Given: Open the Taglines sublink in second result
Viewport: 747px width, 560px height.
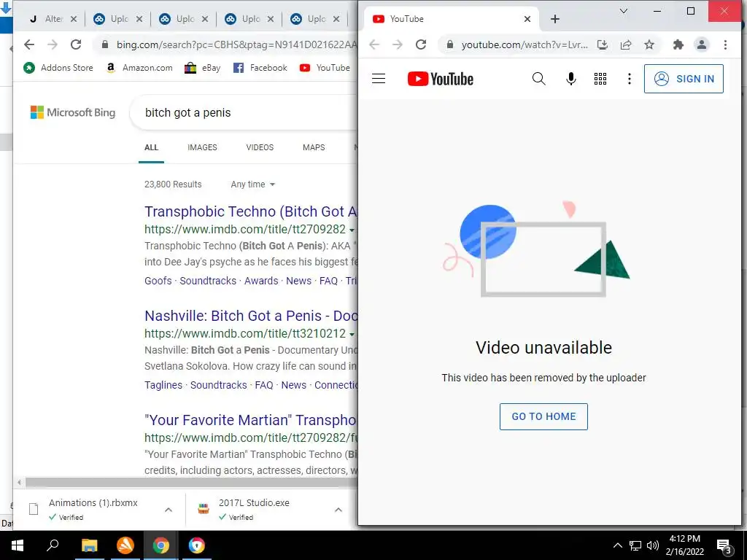Looking at the screenshot, I should click(x=163, y=385).
